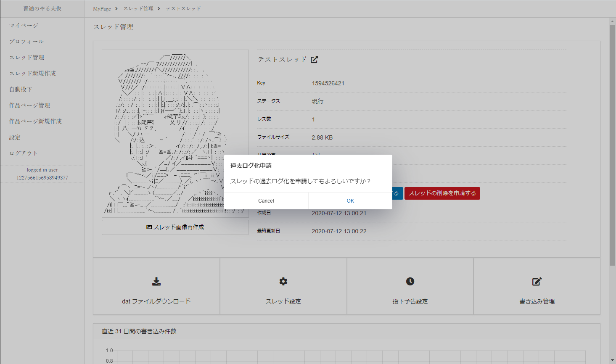Click the external link icon beside テストスレッド
This screenshot has height=364, width=616.
click(x=314, y=59)
